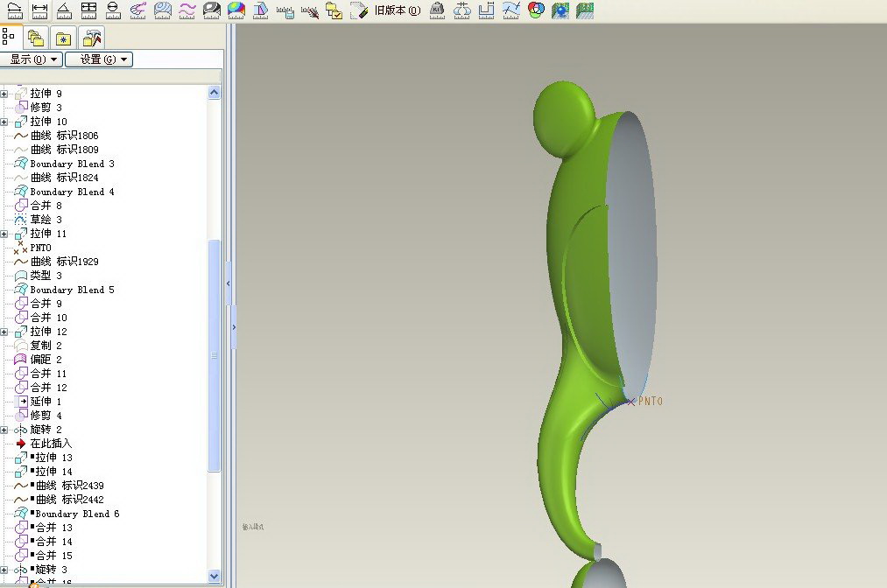Select the 在此插入 insert marker
The height and width of the screenshot is (588, 887).
51,444
